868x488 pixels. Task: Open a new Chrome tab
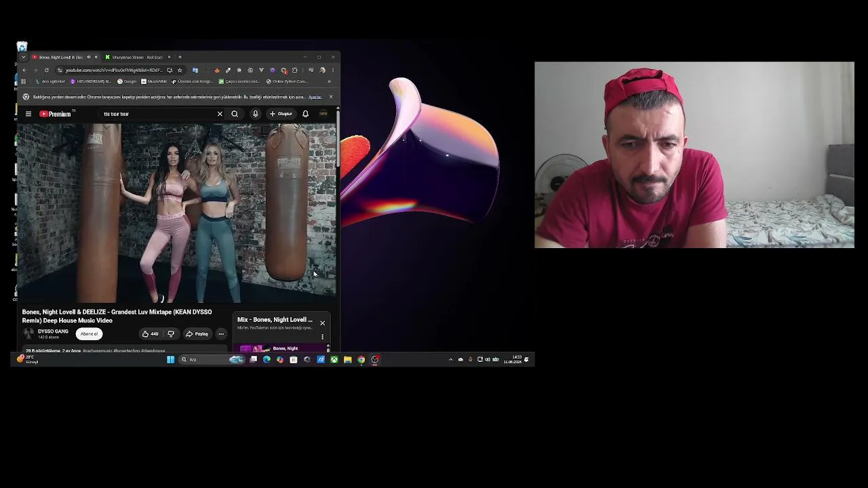pos(180,57)
